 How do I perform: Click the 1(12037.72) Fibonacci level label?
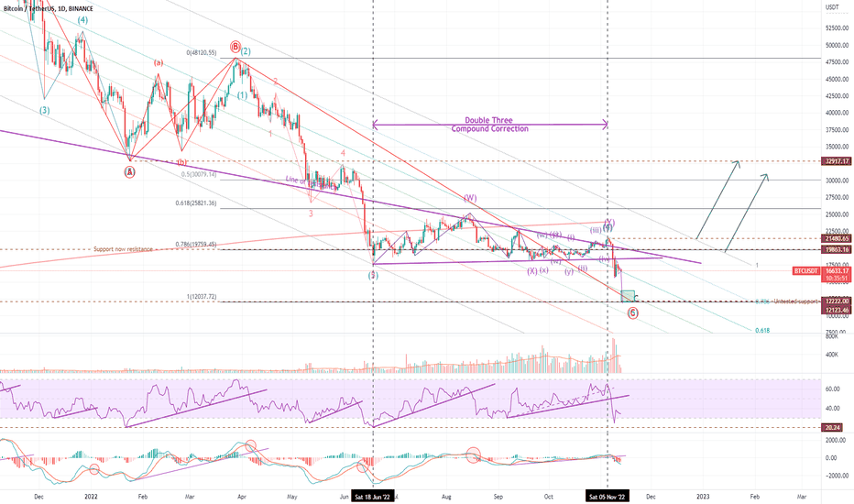(202, 297)
